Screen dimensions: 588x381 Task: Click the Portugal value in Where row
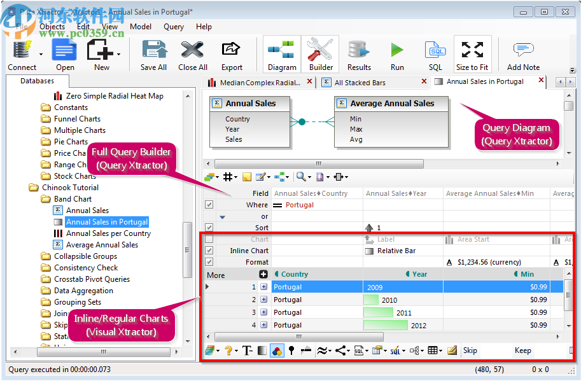click(x=299, y=205)
